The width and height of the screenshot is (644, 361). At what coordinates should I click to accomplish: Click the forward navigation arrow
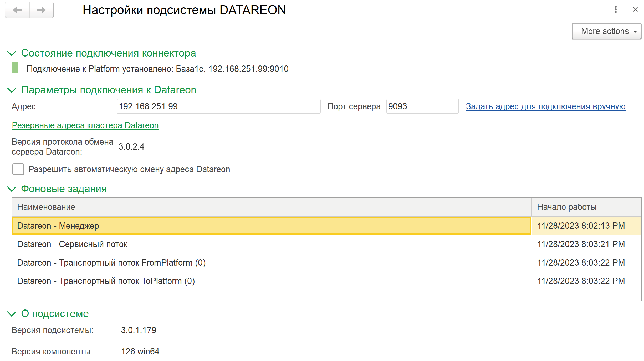click(x=41, y=10)
